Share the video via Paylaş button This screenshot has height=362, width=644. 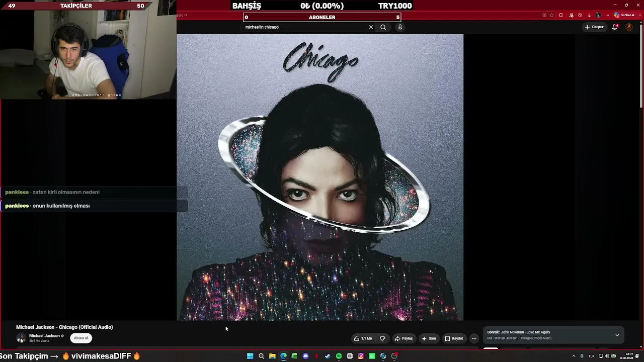pyautogui.click(x=404, y=338)
